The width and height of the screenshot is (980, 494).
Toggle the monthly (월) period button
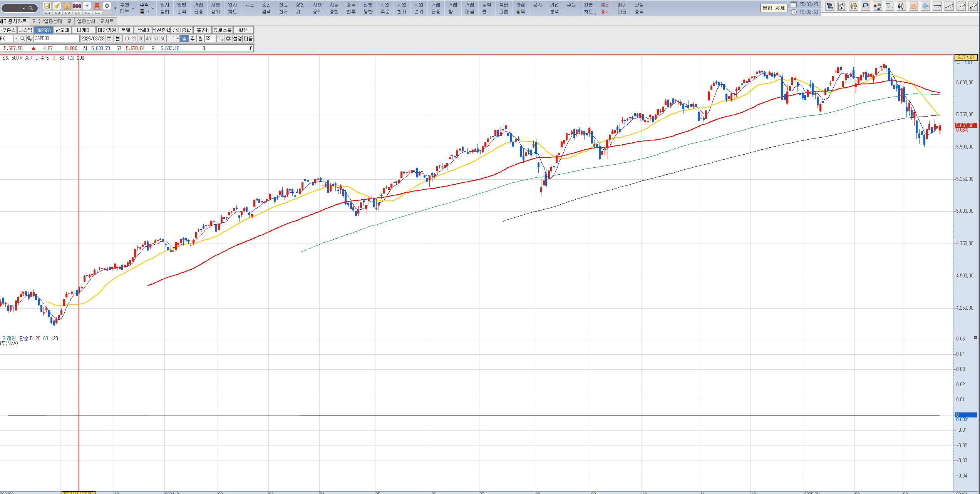[x=200, y=38]
